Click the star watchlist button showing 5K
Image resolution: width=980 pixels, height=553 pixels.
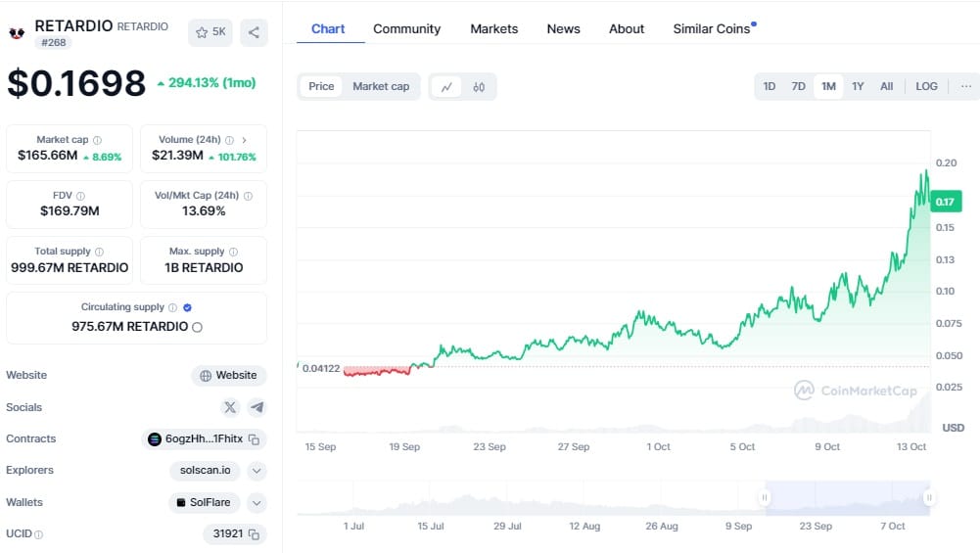tap(210, 32)
